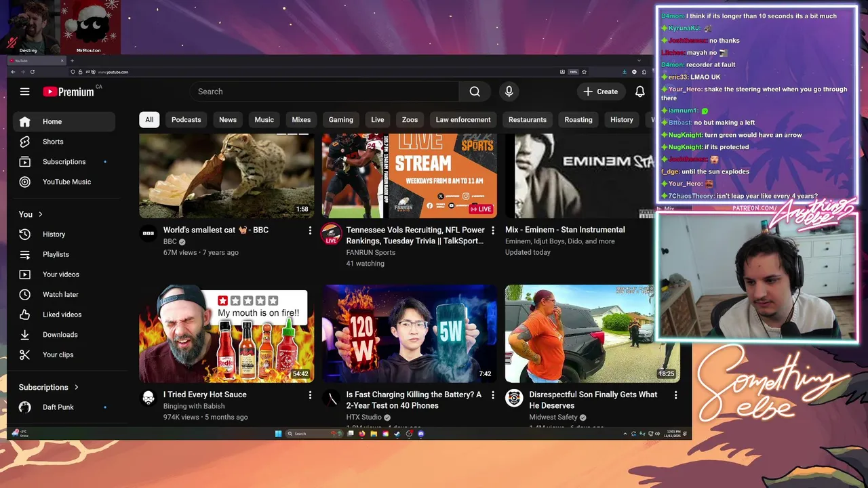This screenshot has height=488, width=868.
Task: Select the News filter chip
Action: click(228, 120)
